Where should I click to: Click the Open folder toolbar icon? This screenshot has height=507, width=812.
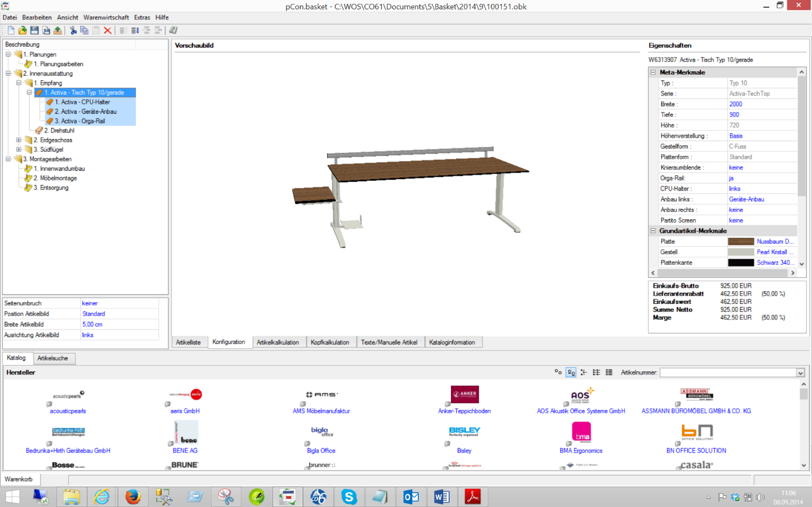[23, 30]
